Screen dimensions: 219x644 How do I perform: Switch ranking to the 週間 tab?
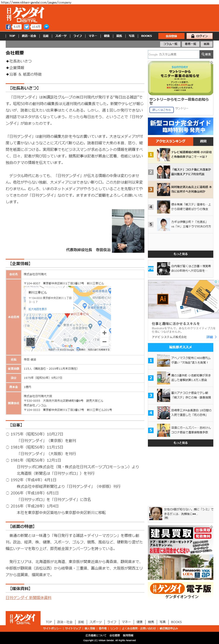pos(203,141)
